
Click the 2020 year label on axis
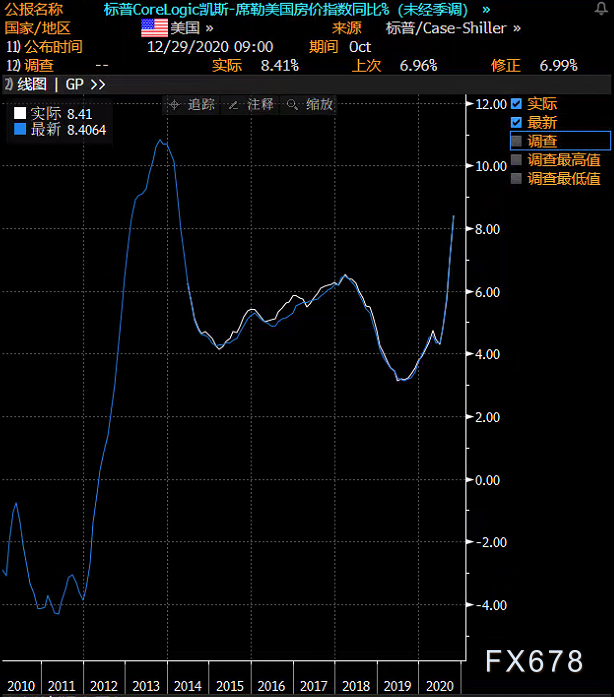coord(440,686)
